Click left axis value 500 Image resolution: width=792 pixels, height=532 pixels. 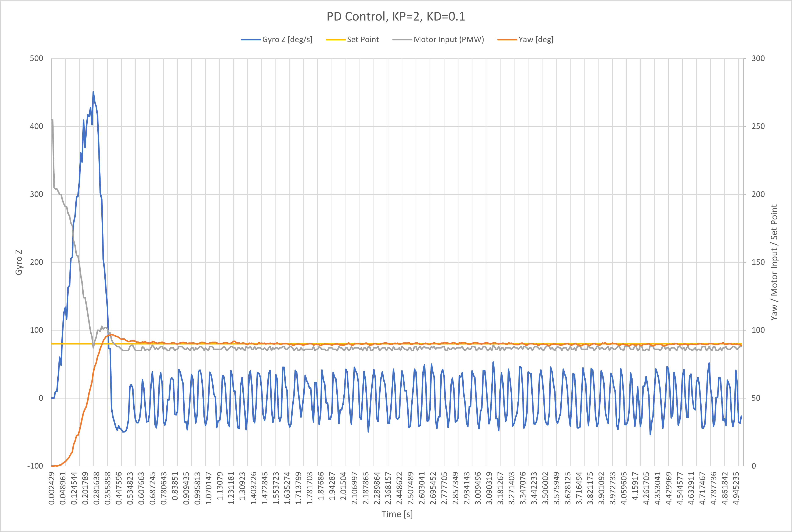37,58
